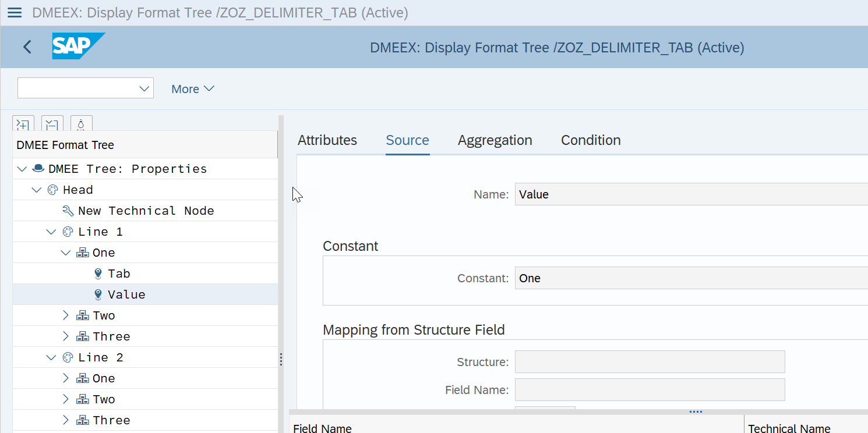Select the structure icon of One under Line 1
The height and width of the screenshot is (433, 868).
[x=82, y=253]
